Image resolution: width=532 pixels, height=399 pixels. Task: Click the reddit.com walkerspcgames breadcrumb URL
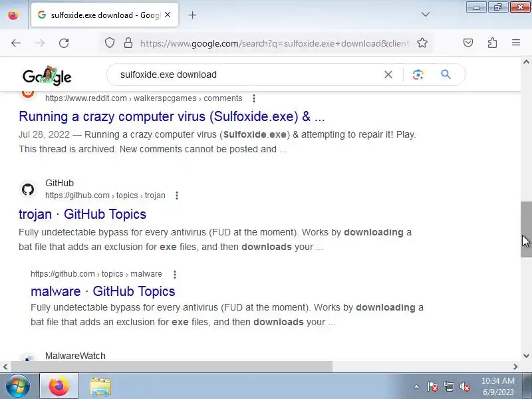[x=144, y=98]
